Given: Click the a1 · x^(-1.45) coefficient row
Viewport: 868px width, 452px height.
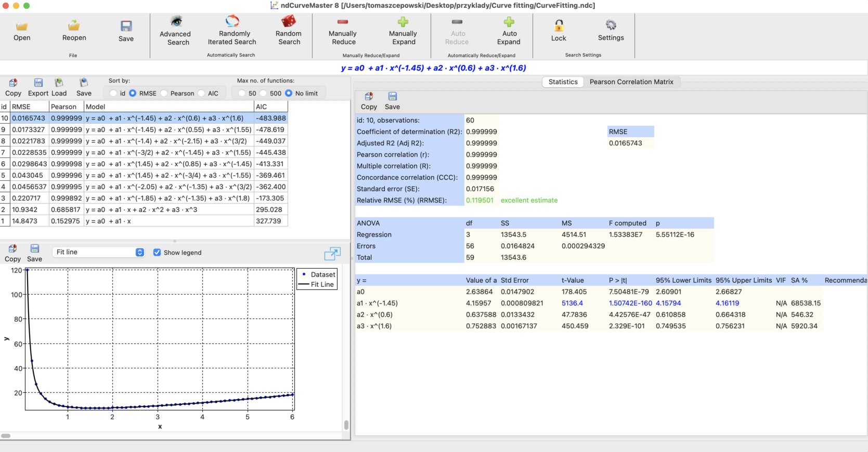Looking at the screenshot, I should pos(589,303).
